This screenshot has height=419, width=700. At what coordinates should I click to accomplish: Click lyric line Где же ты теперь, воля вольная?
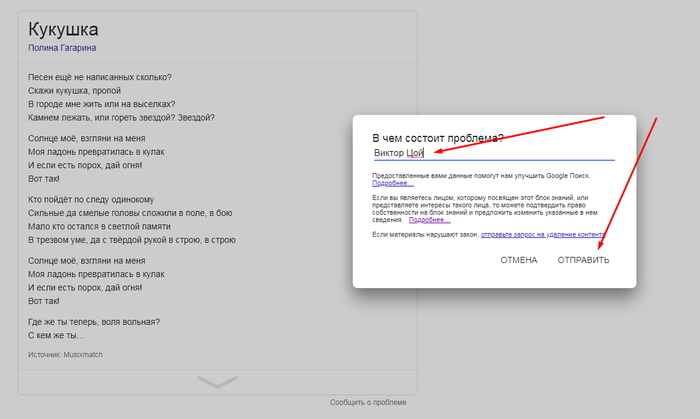coord(94,322)
